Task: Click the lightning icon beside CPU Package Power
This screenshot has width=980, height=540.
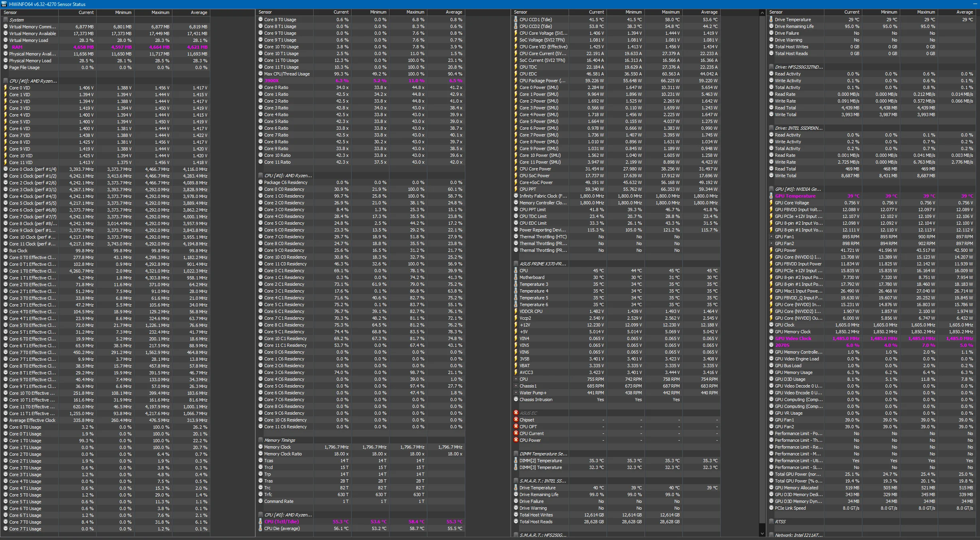Action: [x=516, y=81]
